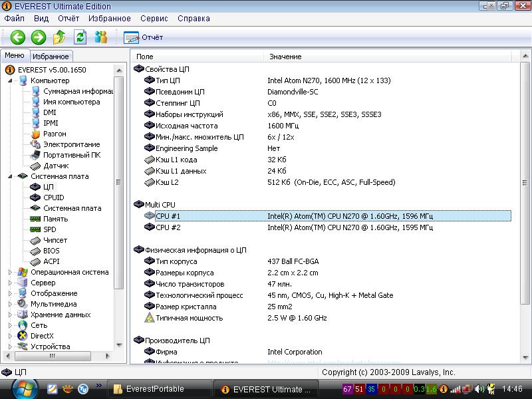Image resolution: width=532 pixels, height=399 pixels.
Task: Open the Справка menu
Action: click(194, 19)
